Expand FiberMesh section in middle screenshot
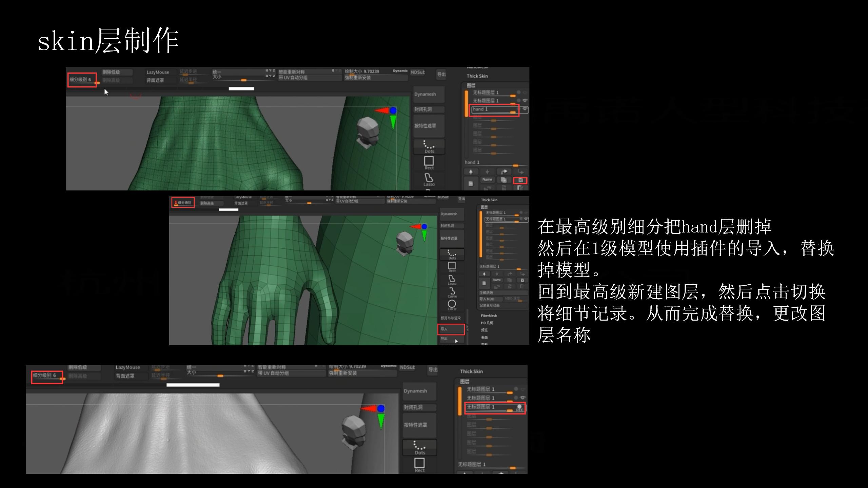The width and height of the screenshot is (868, 488). coord(489,316)
